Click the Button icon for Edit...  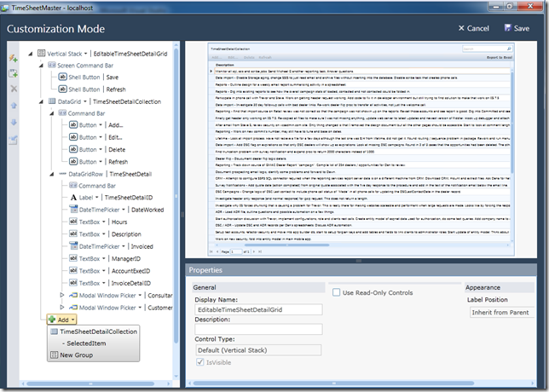point(72,137)
